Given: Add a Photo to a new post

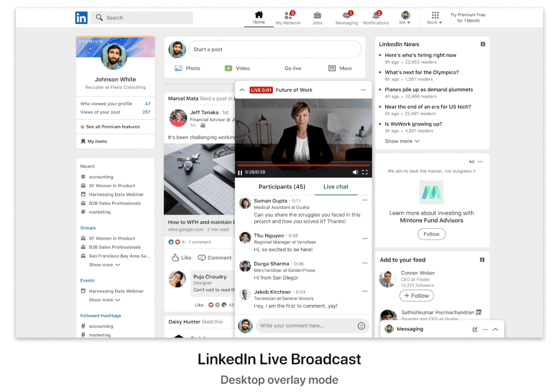Looking at the screenshot, I should coord(187,68).
